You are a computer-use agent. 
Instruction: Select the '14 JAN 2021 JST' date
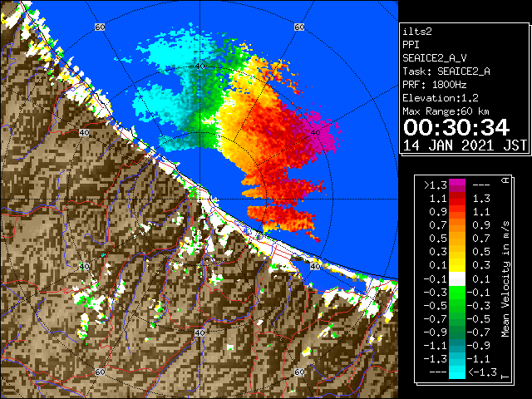coord(465,145)
